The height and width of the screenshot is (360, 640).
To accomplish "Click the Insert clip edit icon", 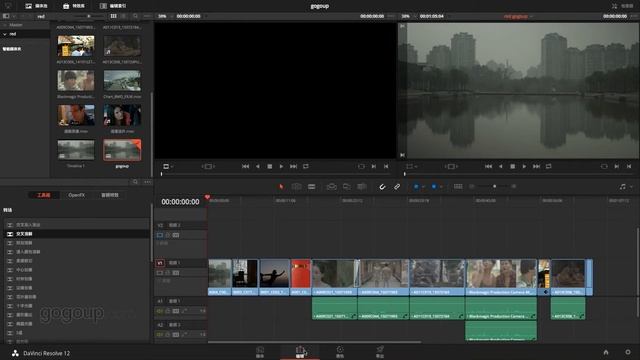I will [332, 187].
